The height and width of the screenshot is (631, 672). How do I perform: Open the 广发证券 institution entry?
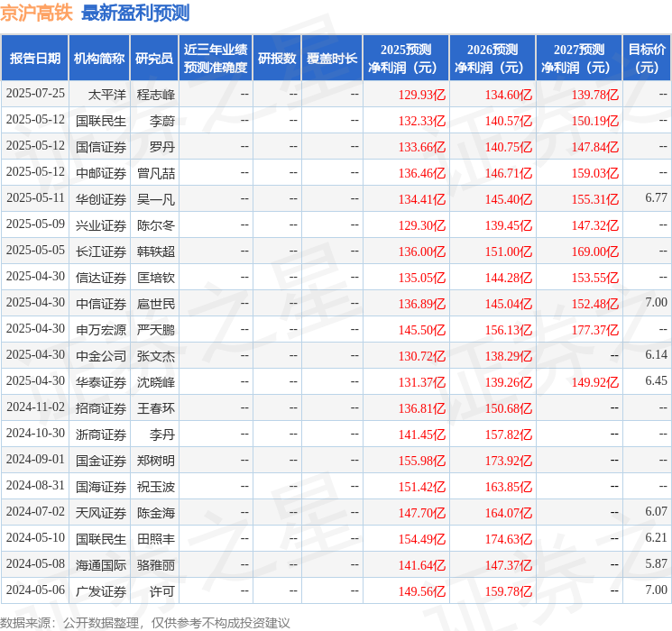101,590
